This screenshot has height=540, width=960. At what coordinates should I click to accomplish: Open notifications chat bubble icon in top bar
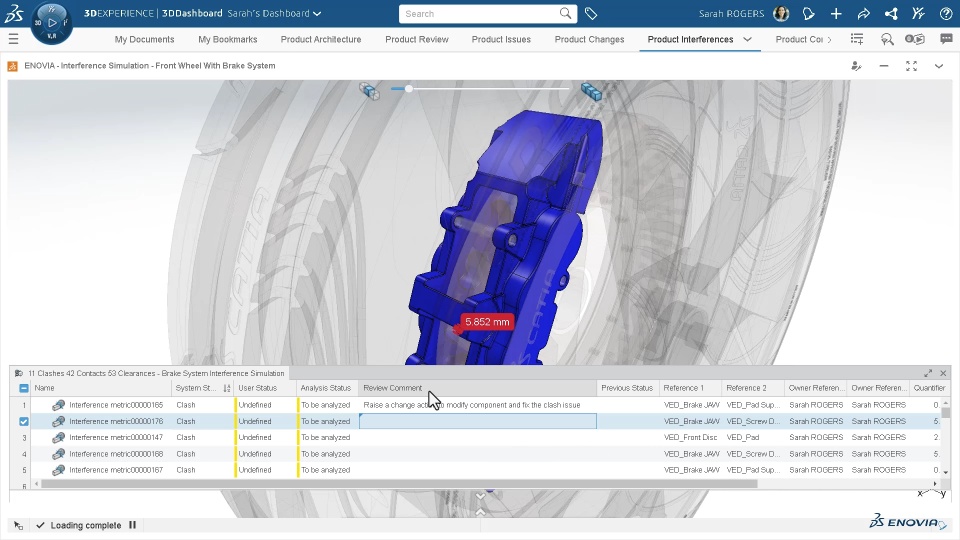pos(808,13)
